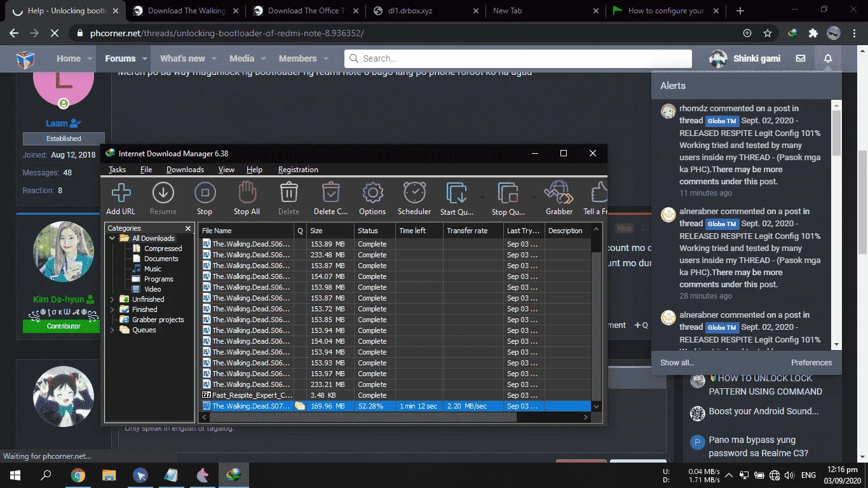Open the Members nav dropdown arrow
Screen dimensions: 868x488
[327, 58]
